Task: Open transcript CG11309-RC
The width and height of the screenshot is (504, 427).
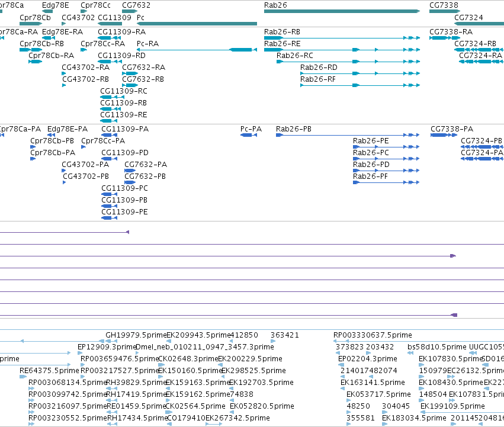Action: pos(124,91)
